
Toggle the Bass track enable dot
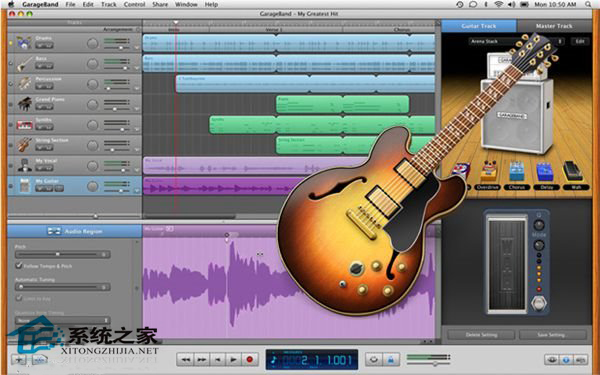click(11, 64)
